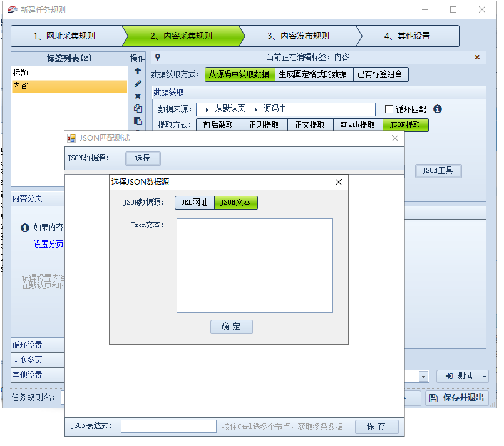The width and height of the screenshot is (504, 446).
Task: Copy the tag using the duplicate icon
Action: (137, 108)
